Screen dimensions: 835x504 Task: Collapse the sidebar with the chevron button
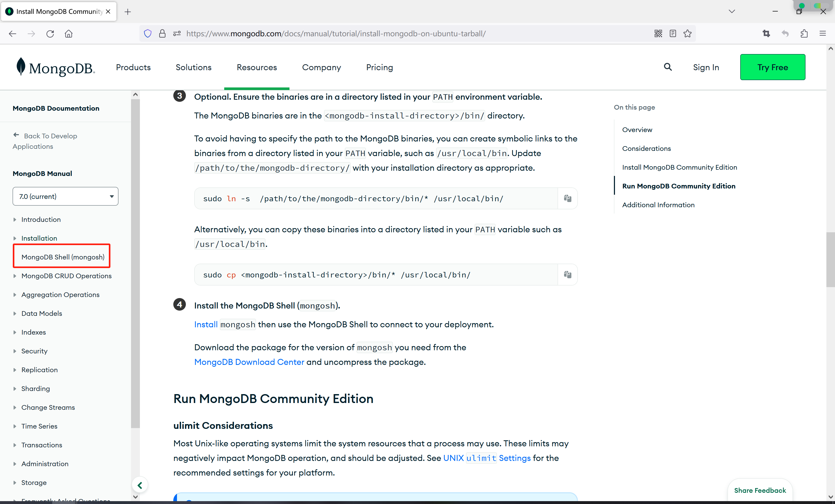[140, 485]
